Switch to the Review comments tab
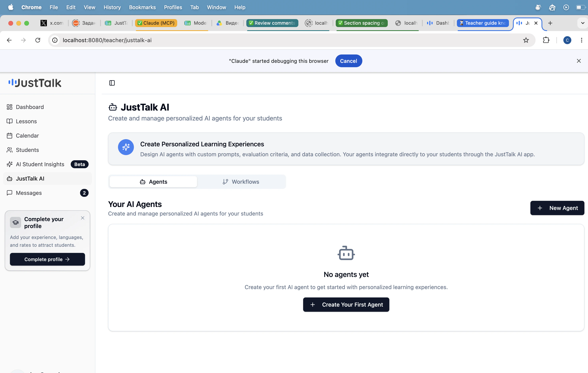Viewport: 588px width, 373px height. [272, 23]
